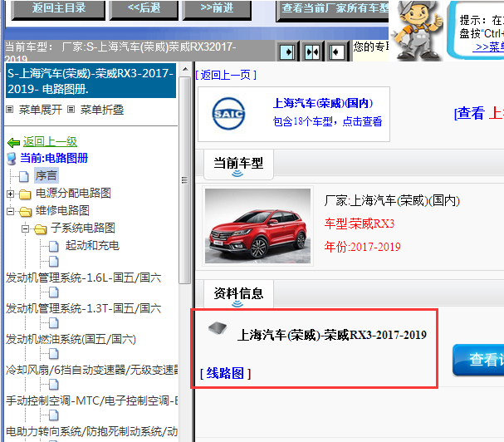504x442 pixels.
Task: Click 包含18个车型，点击查看 link
Action: click(x=327, y=121)
